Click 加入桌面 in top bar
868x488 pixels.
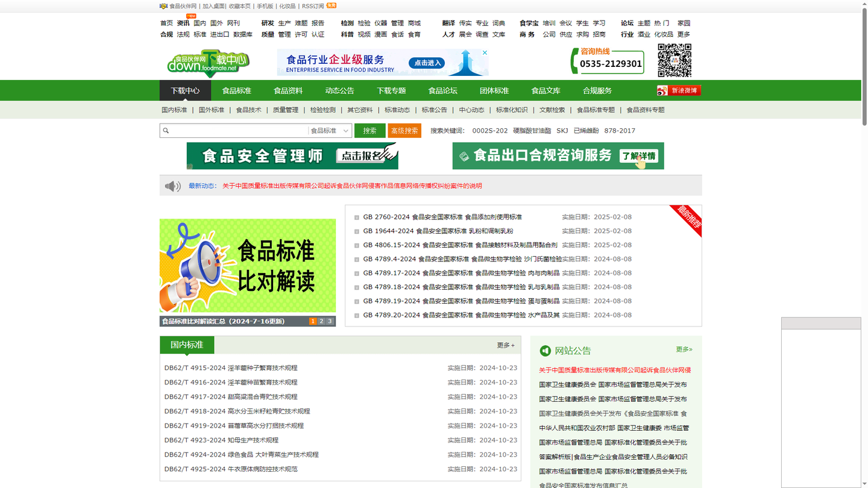(213, 6)
